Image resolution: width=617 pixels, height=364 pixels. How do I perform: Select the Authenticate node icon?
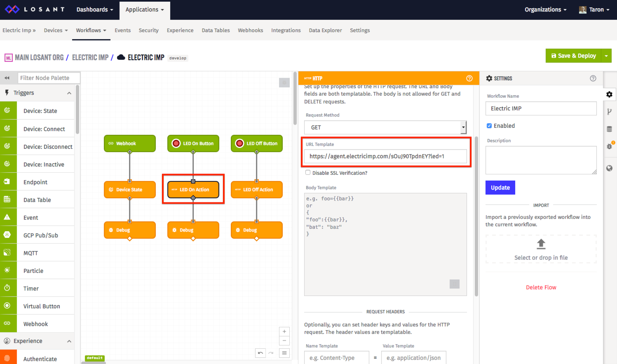pos(7,357)
